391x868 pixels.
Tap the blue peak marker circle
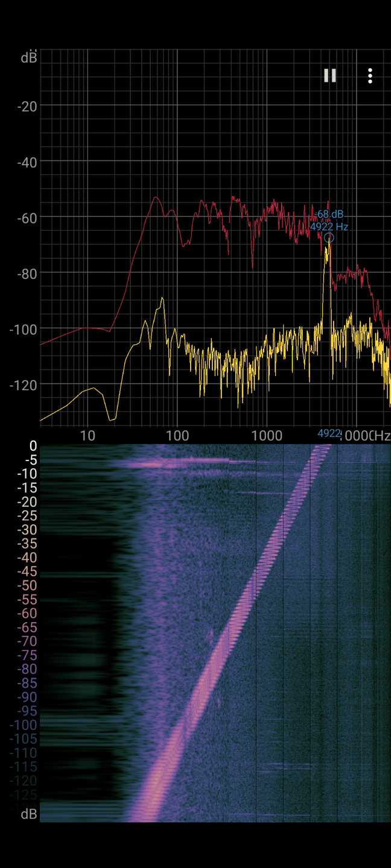(x=329, y=238)
